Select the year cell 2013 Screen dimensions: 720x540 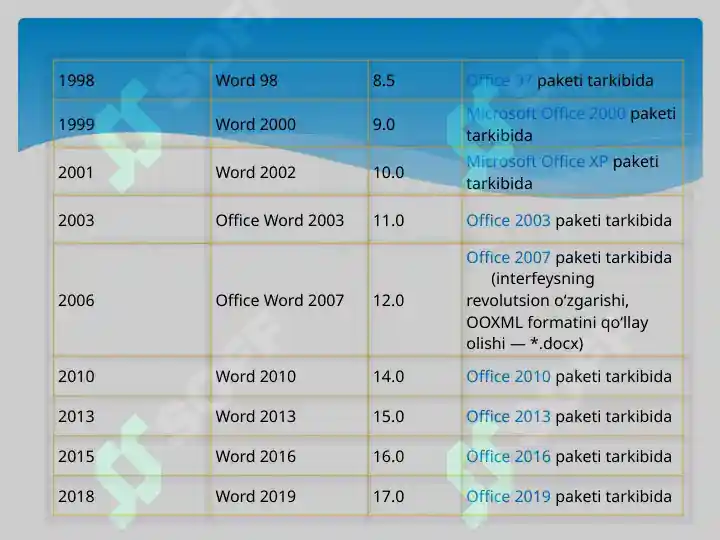click(x=132, y=416)
